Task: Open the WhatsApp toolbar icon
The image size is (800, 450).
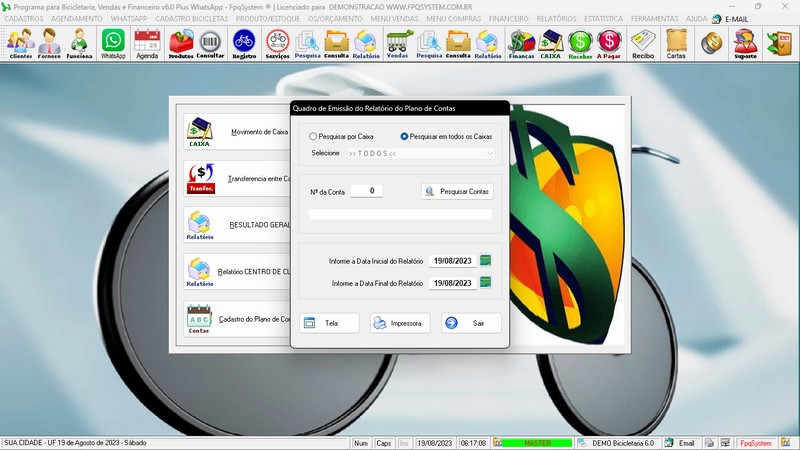Action: click(x=113, y=44)
